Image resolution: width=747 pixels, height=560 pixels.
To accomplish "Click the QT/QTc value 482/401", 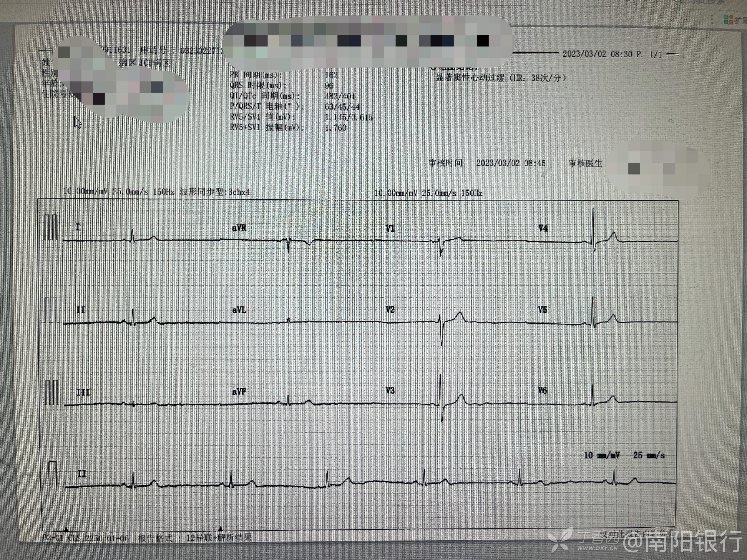I will 339,96.
